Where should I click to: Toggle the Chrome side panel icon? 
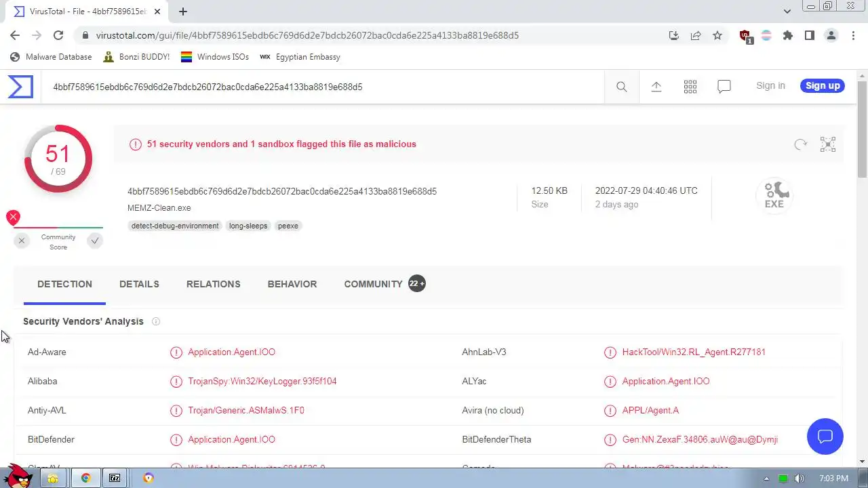[810, 35]
